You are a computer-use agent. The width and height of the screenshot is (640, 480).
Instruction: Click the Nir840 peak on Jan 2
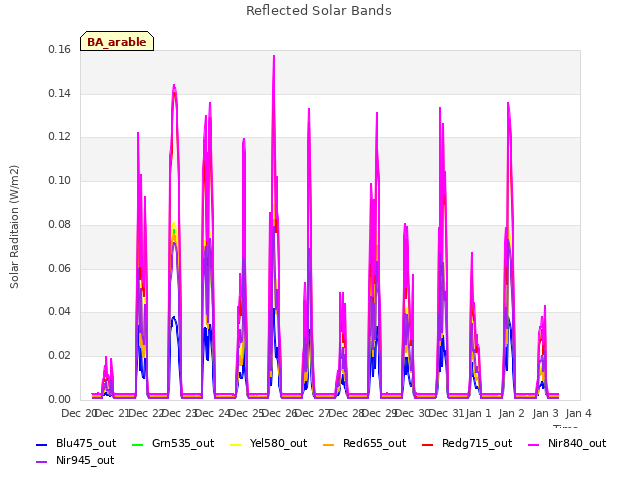pos(508,103)
